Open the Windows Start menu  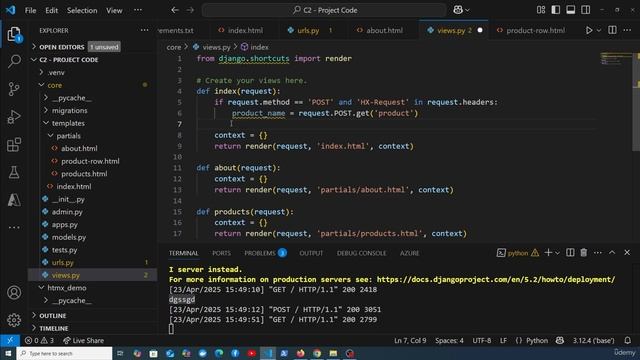[8, 353]
